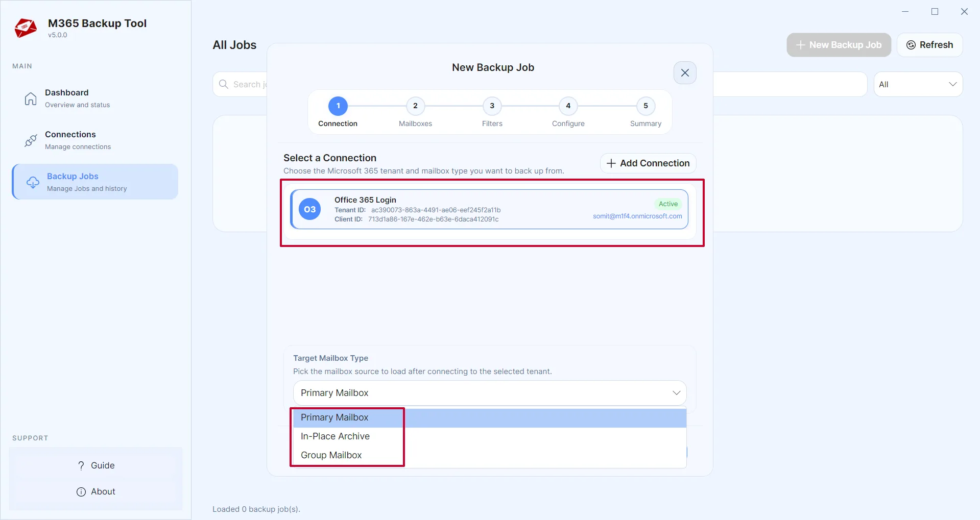Choose Primary Mailbox from the list

coord(490,417)
